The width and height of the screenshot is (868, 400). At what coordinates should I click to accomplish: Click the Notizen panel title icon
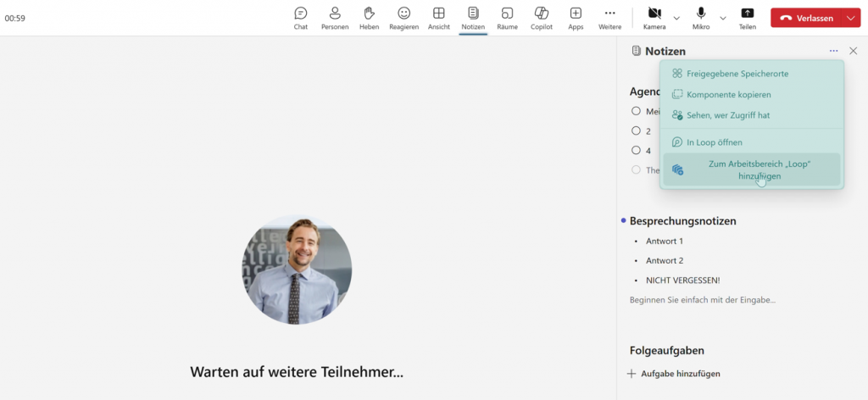[x=636, y=51]
